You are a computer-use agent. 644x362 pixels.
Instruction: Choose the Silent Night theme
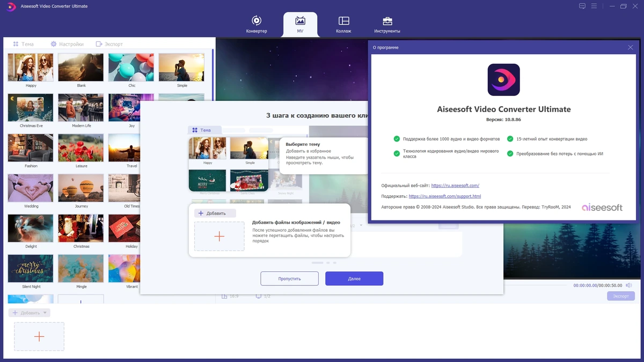point(31,268)
